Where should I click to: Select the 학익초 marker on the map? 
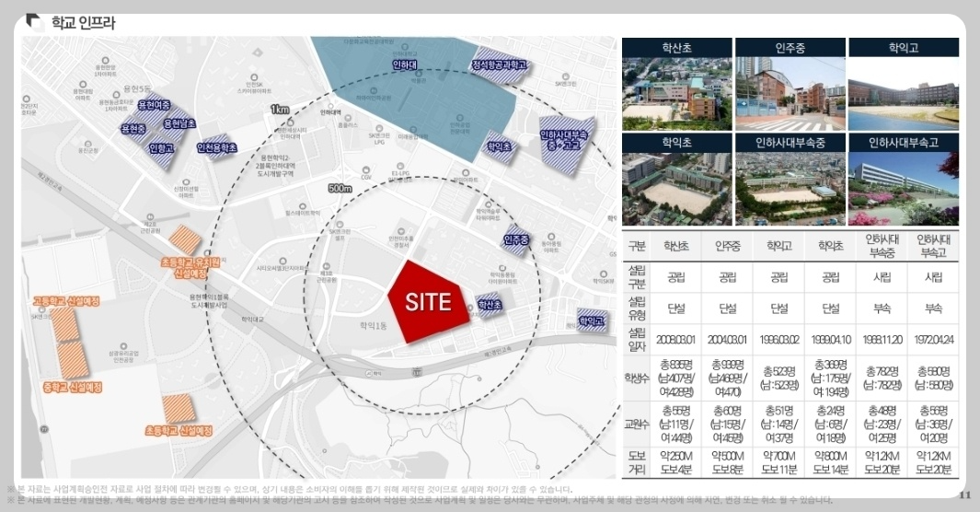(499, 146)
